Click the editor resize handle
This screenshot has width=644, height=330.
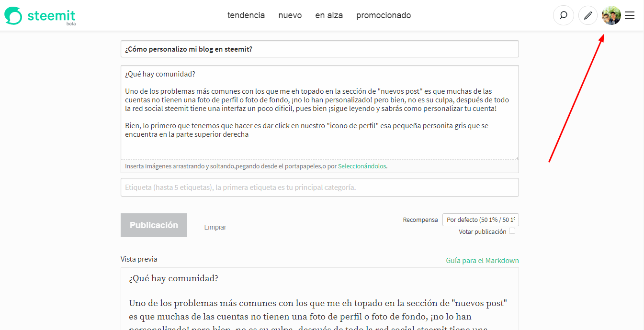(516, 157)
